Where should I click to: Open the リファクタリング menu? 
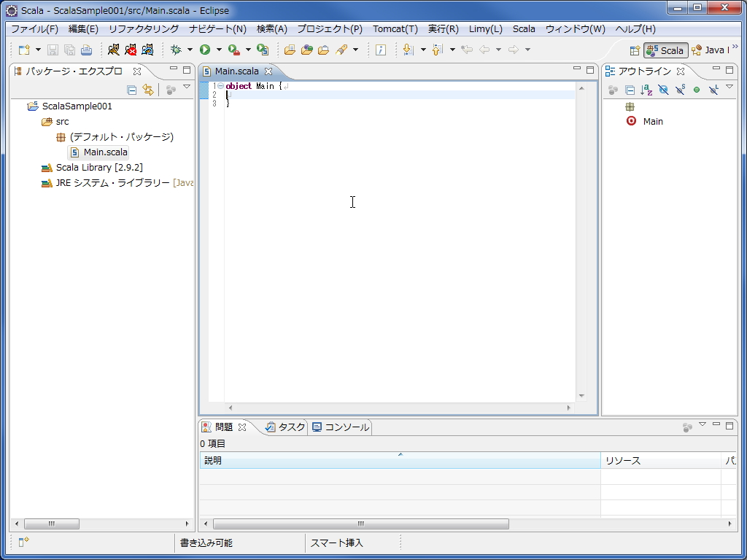tap(144, 28)
